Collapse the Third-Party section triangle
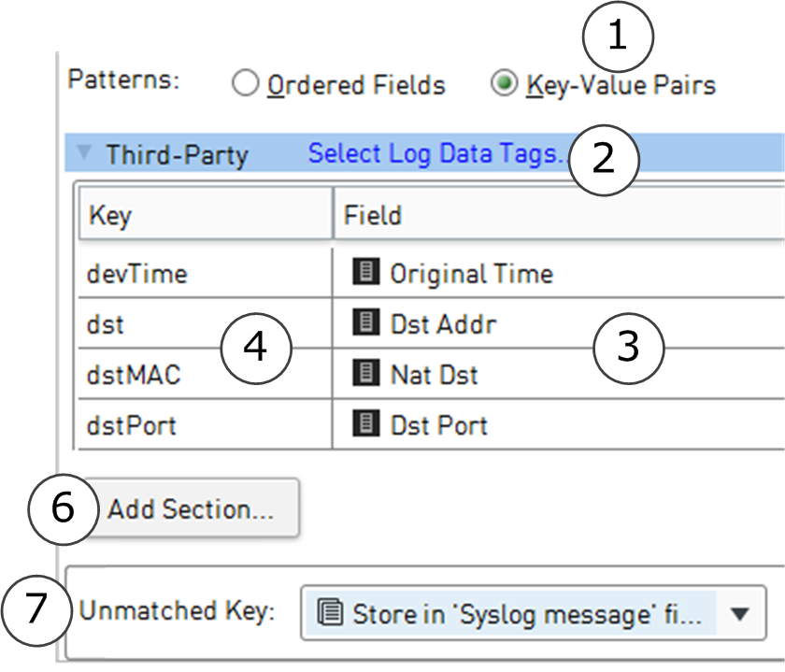 pyautogui.click(x=85, y=152)
